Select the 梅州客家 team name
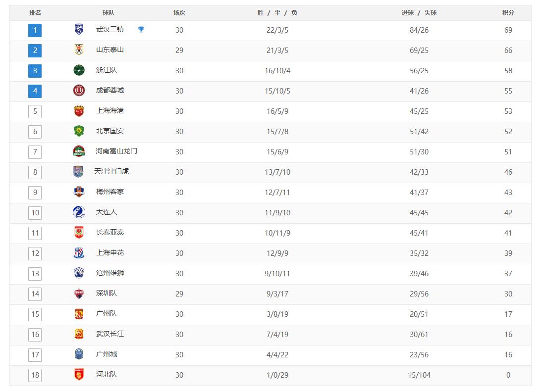Image resolution: width=545 pixels, height=392 pixels. 110,192
